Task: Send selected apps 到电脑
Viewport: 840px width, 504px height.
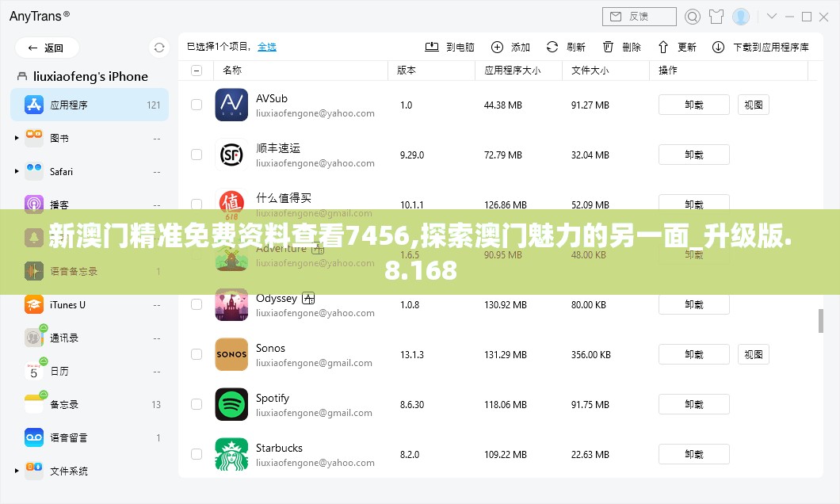Action: click(449, 47)
